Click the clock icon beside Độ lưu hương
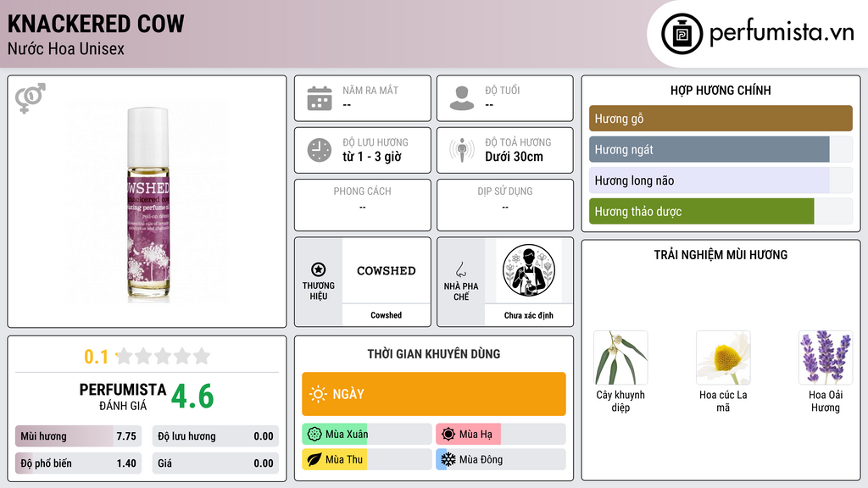The image size is (868, 488). (x=320, y=150)
